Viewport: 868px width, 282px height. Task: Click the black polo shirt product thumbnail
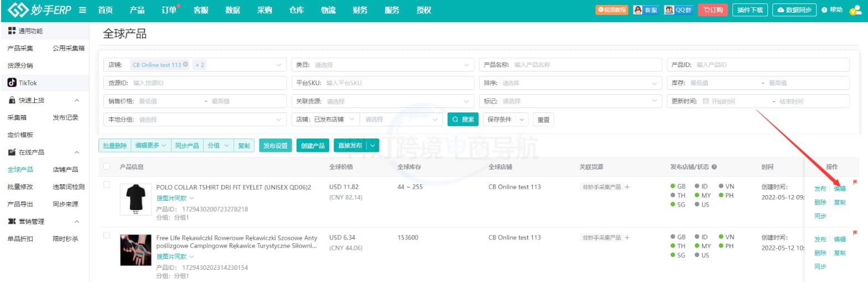tap(136, 199)
